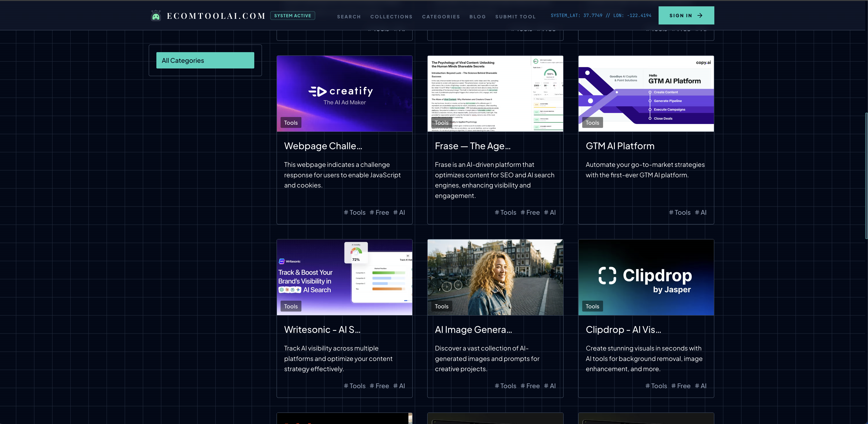Open the BLOG section
868x424 pixels.
point(478,17)
